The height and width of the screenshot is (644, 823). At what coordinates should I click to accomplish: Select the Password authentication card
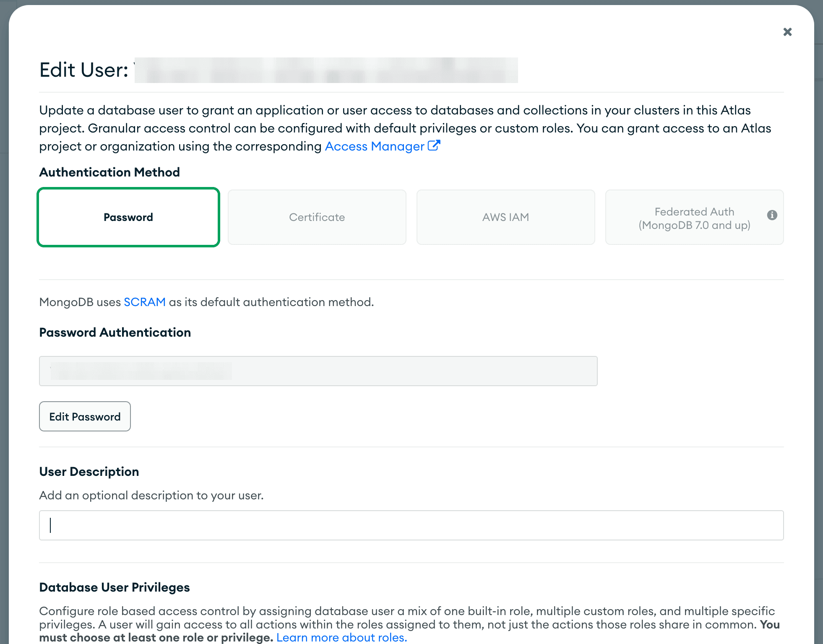[128, 217]
